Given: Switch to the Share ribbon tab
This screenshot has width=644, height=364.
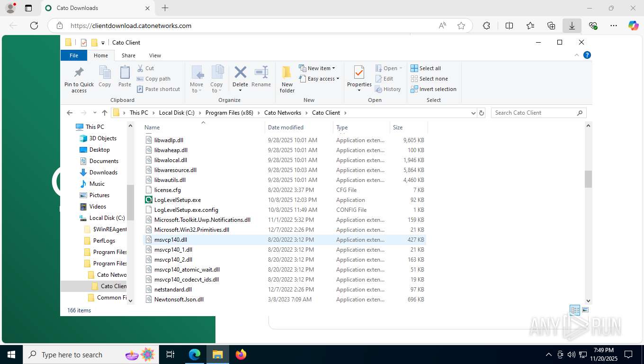Looking at the screenshot, I should pos(128,55).
